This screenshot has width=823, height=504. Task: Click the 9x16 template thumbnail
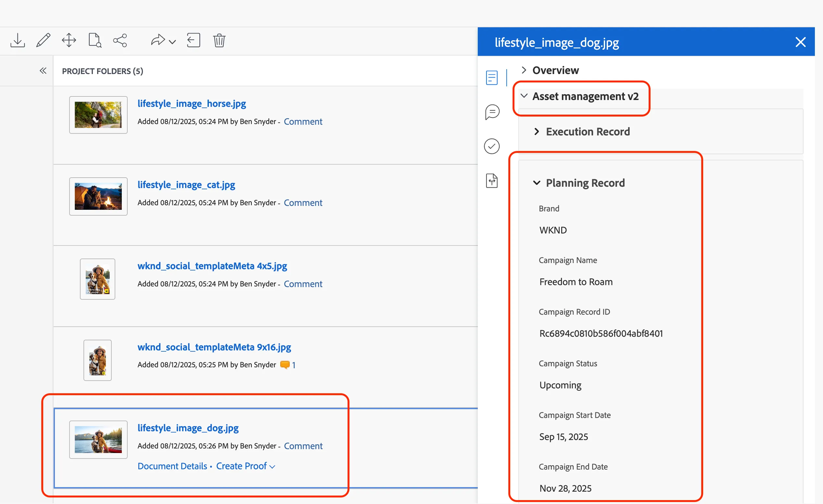pyautogui.click(x=97, y=360)
